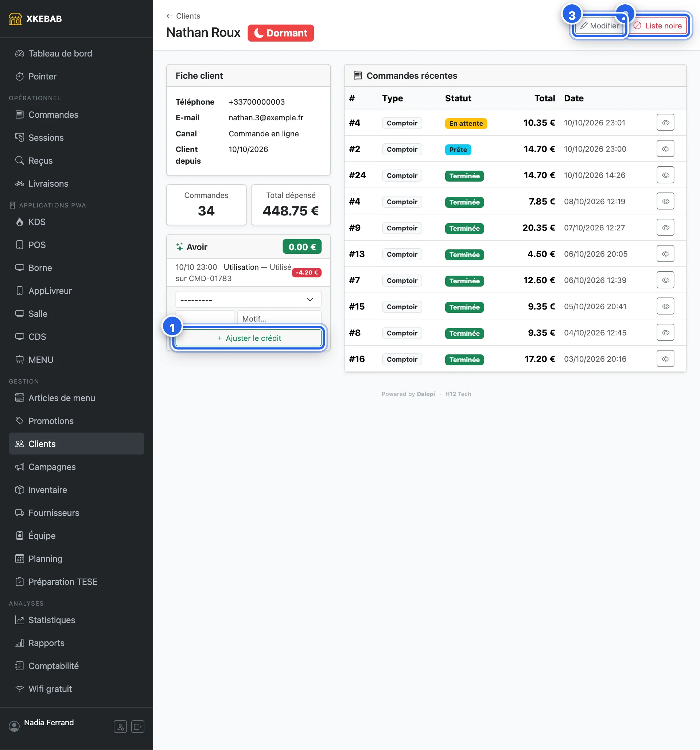
Task: Open AppLivreur in the sidebar
Action: tap(77, 291)
